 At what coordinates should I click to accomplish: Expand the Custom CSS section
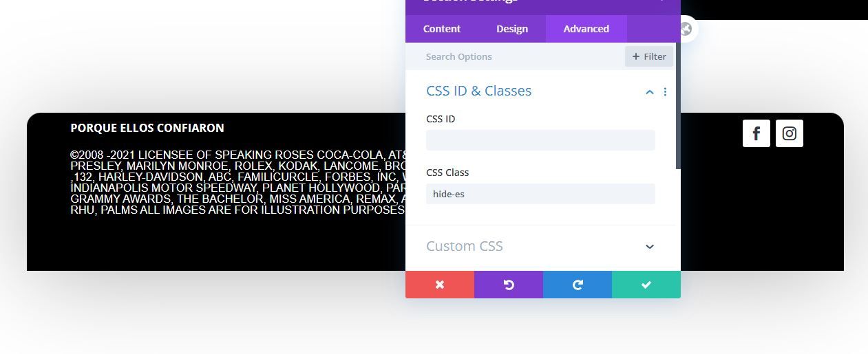coord(540,246)
